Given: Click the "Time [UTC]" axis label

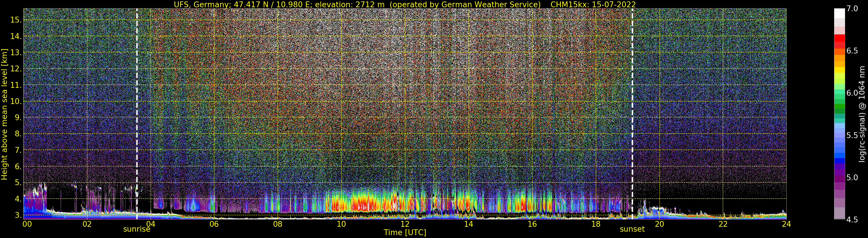Looking at the screenshot, I should 405,233.
